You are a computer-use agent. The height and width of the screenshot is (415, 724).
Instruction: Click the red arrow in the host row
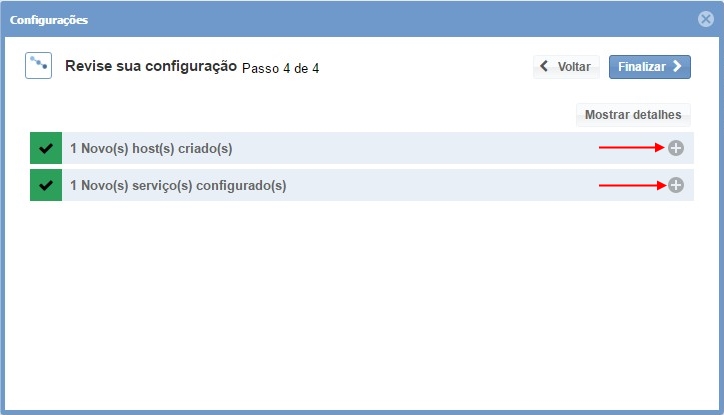click(630, 148)
